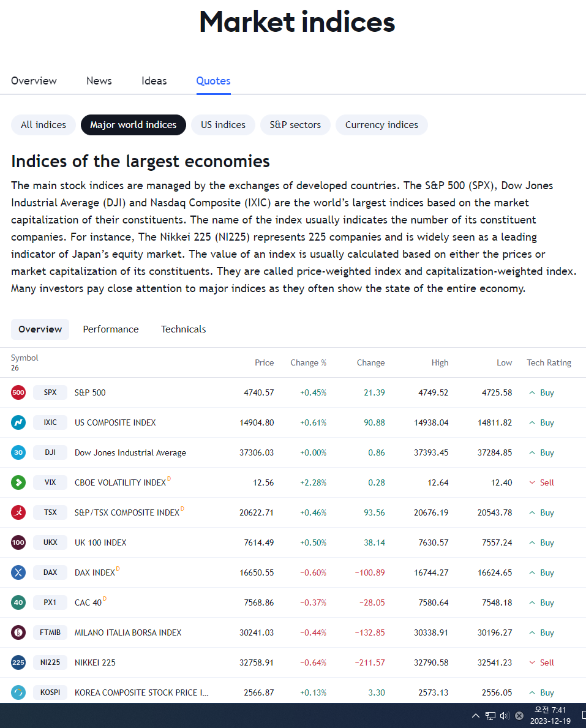Open the NI225 ticker badge
Viewport: 586px width, 728px height.
50,662
